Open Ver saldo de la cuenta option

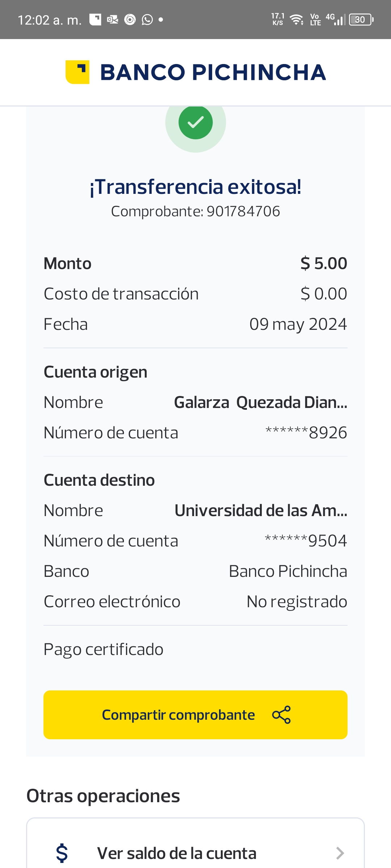177,853
